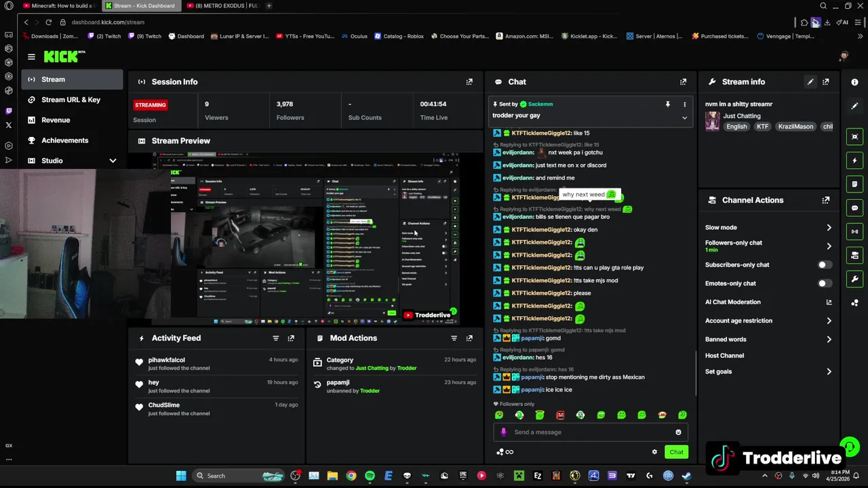This screenshot has height=488, width=868.
Task: Open Stream URL & Key page
Action: [x=72, y=100]
